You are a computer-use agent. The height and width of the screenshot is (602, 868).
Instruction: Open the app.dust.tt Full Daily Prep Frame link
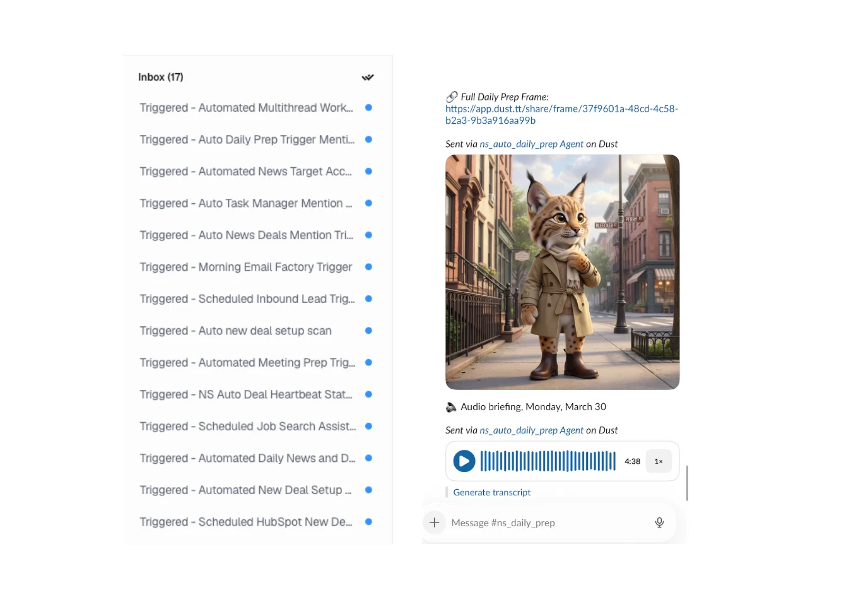tap(561, 114)
